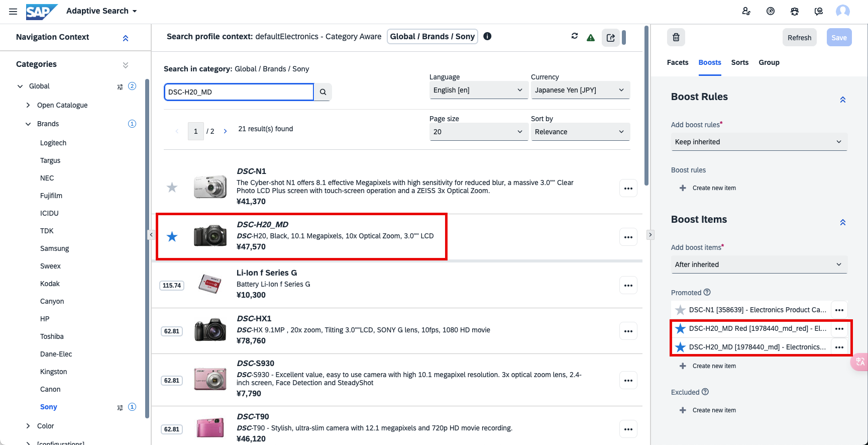Open the chat assistant icon in header

[x=819, y=11]
